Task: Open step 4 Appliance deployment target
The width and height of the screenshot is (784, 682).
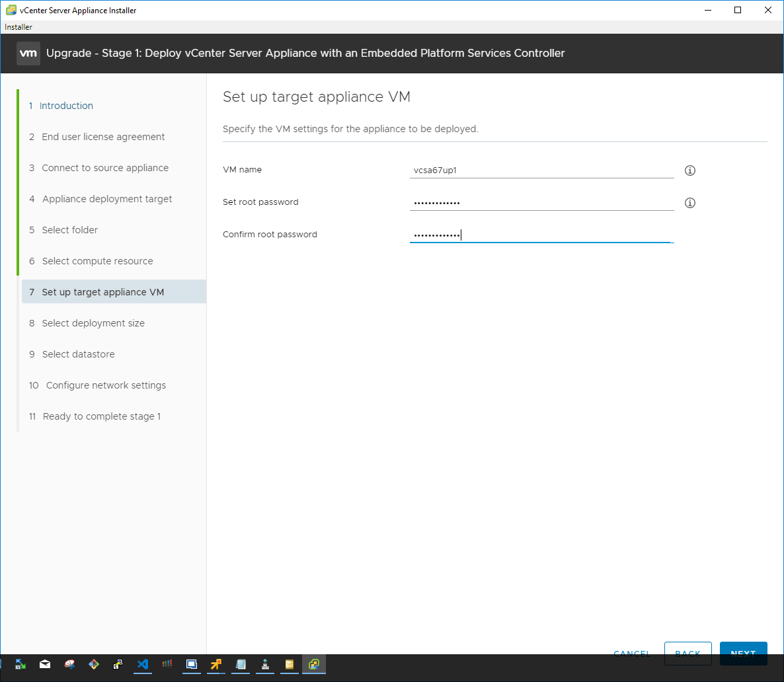Action: [100, 198]
